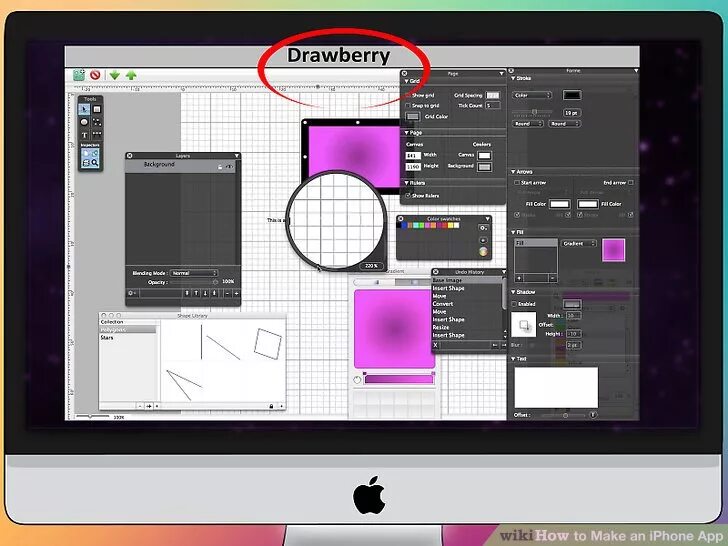728x546 pixels.
Task: Select the ellipse shape tool
Action: click(84, 122)
